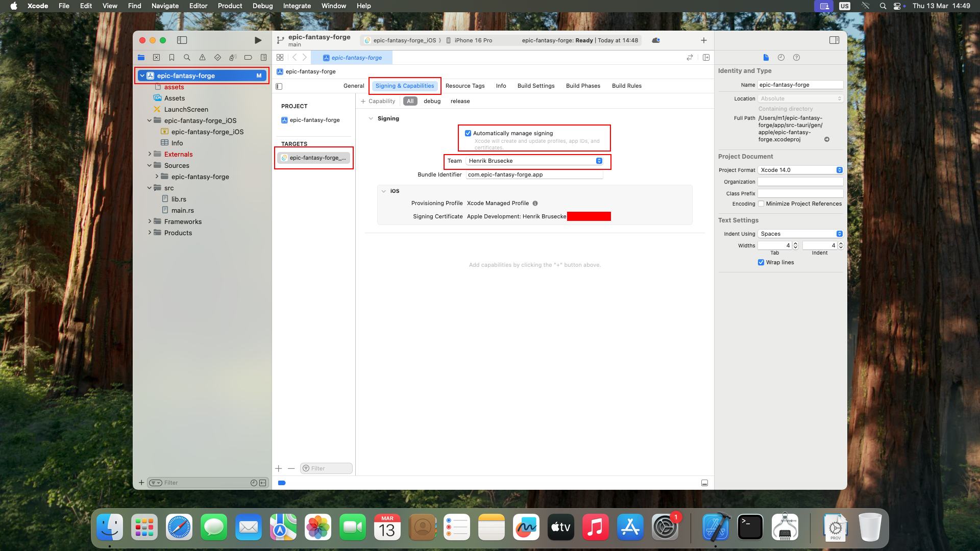Enable Minimize Project References checkbox
980x551 pixels.
click(x=761, y=204)
